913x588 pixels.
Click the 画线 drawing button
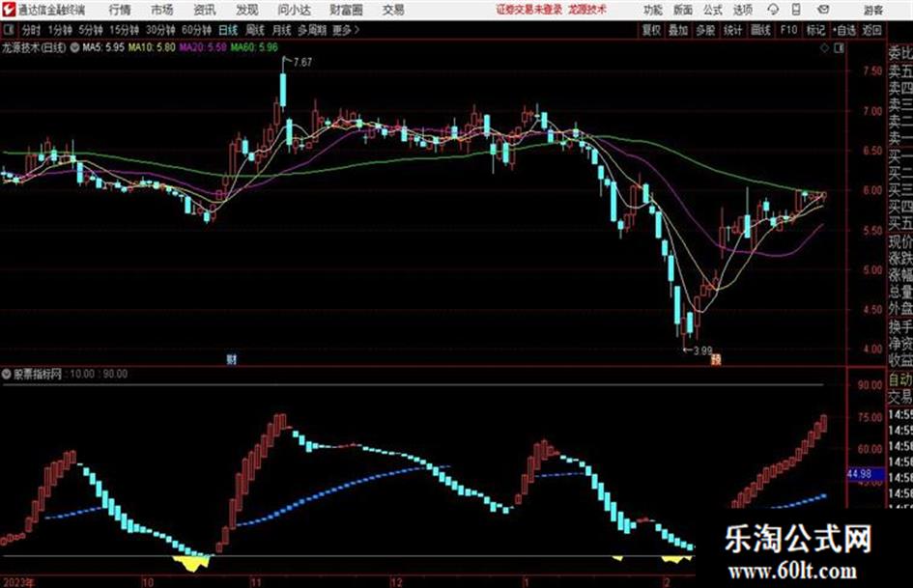760,30
